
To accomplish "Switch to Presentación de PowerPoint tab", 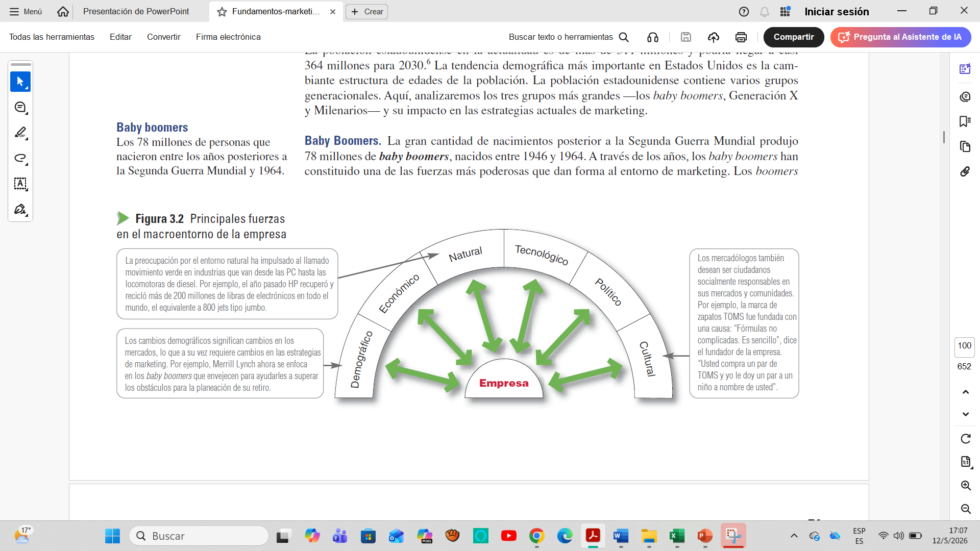I will [136, 11].
